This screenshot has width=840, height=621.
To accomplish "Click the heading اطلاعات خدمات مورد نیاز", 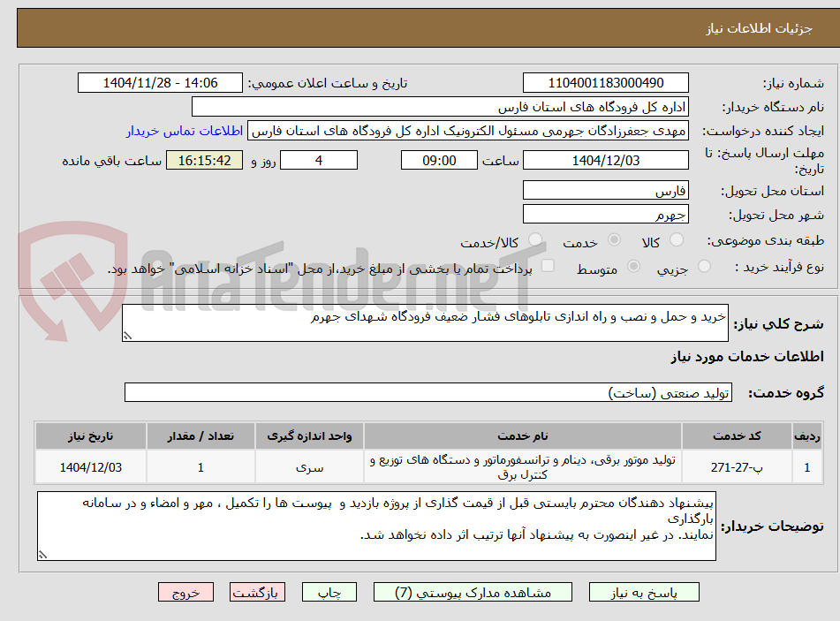I will pyautogui.click(x=747, y=357).
